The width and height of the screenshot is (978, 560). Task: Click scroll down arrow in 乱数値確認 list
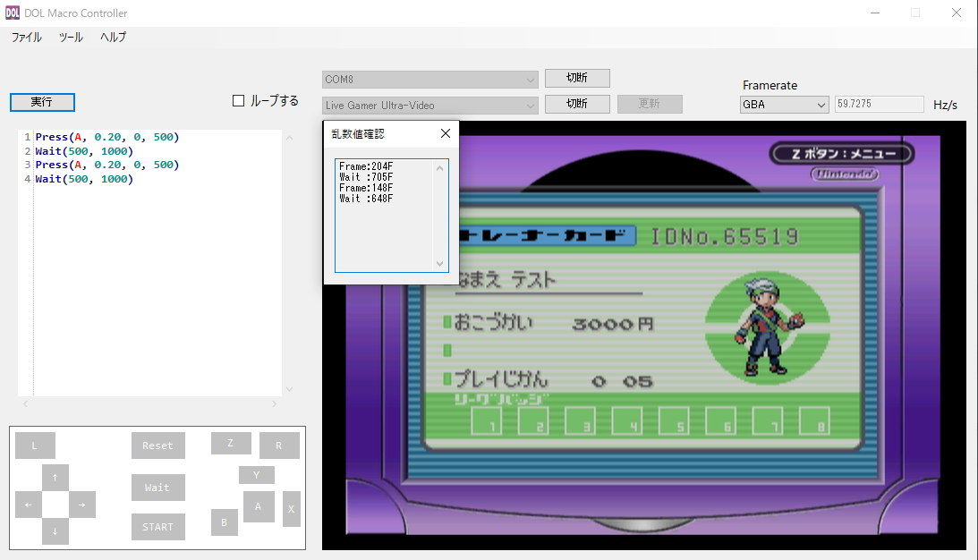point(439,264)
